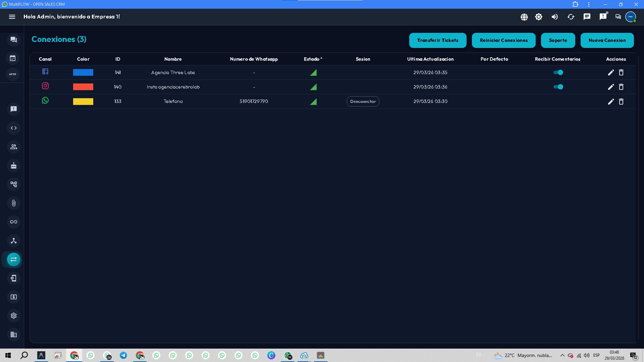Disconnect the Telefono session via Desconectar
Viewport: 644px width, 362px height.
pyautogui.click(x=363, y=101)
